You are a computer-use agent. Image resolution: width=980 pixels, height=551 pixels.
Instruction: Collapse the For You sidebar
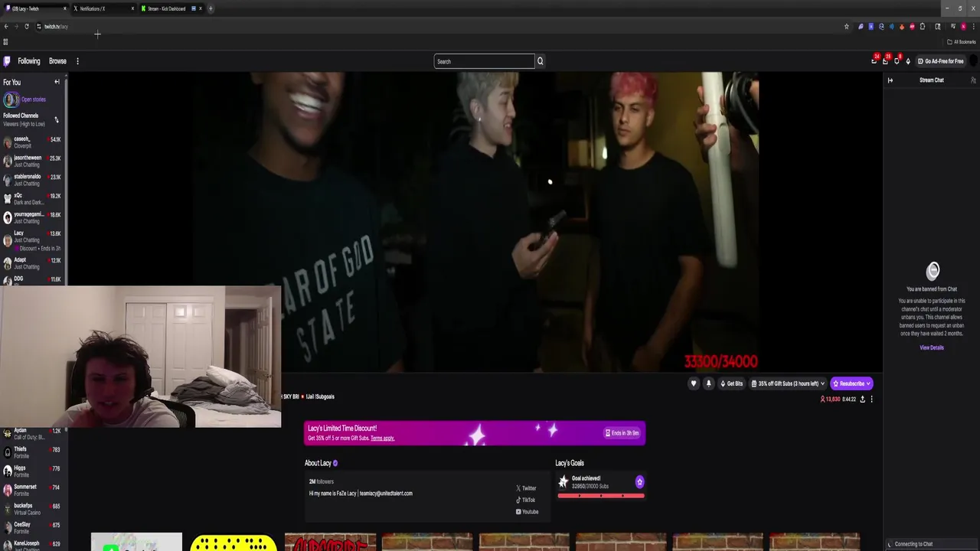[57, 82]
